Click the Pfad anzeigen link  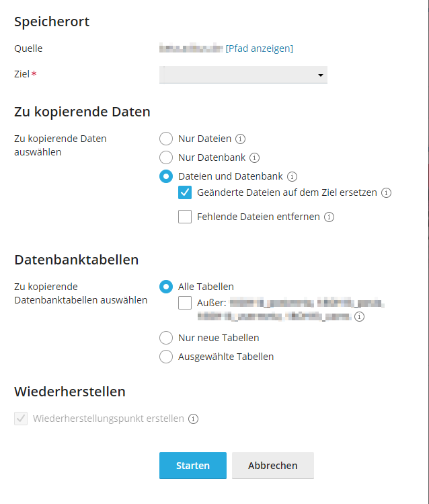[259, 48]
